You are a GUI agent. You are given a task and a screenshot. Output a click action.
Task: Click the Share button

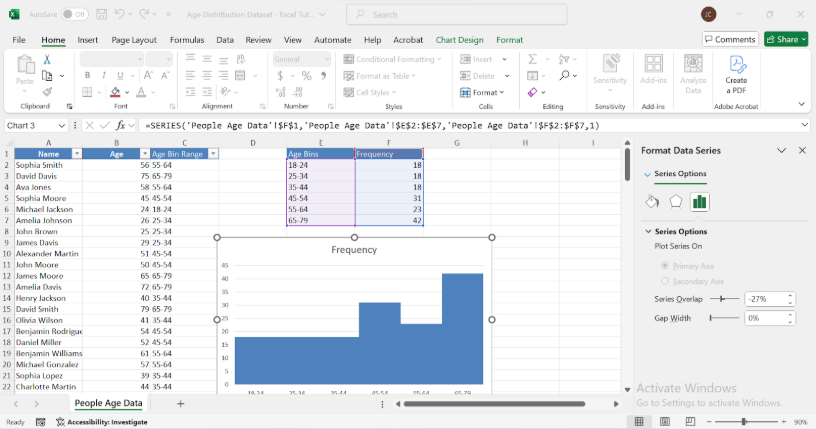(786, 39)
